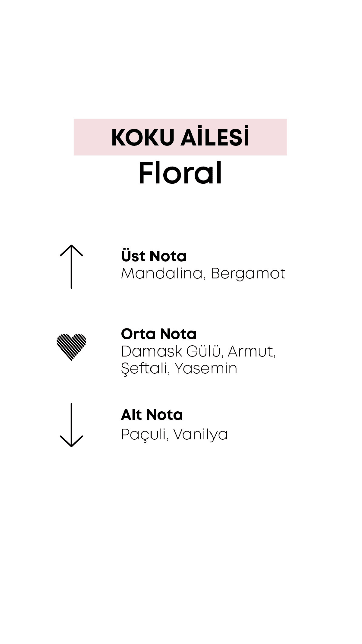
Task: Click the word KOKU in the banner
Action: 143,138
